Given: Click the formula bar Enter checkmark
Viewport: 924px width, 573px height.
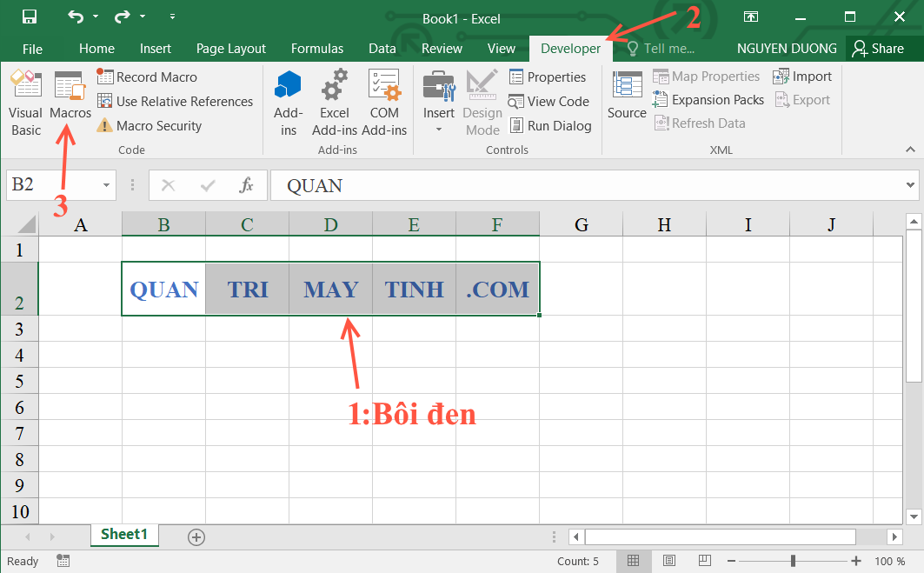Looking at the screenshot, I should click(x=208, y=186).
